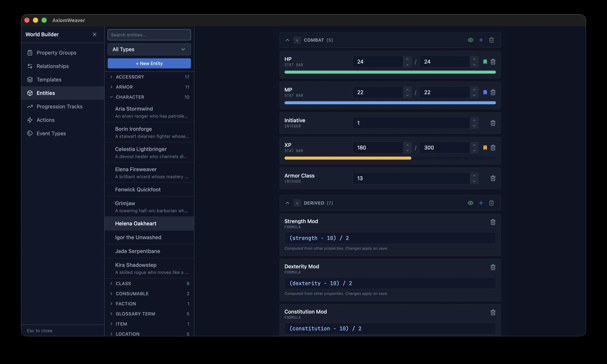Close the World Builder panel
This screenshot has width=607, height=364.
(94, 34)
